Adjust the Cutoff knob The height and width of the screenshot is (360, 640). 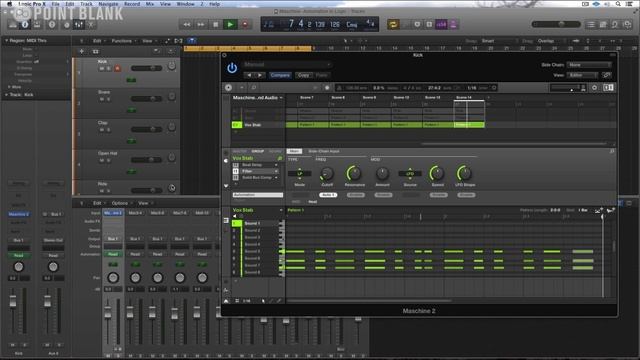pyautogui.click(x=327, y=174)
